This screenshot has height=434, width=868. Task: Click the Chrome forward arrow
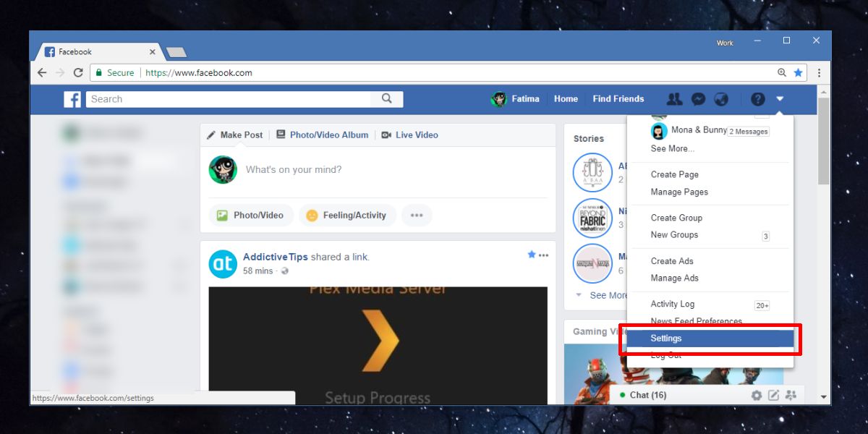click(60, 72)
